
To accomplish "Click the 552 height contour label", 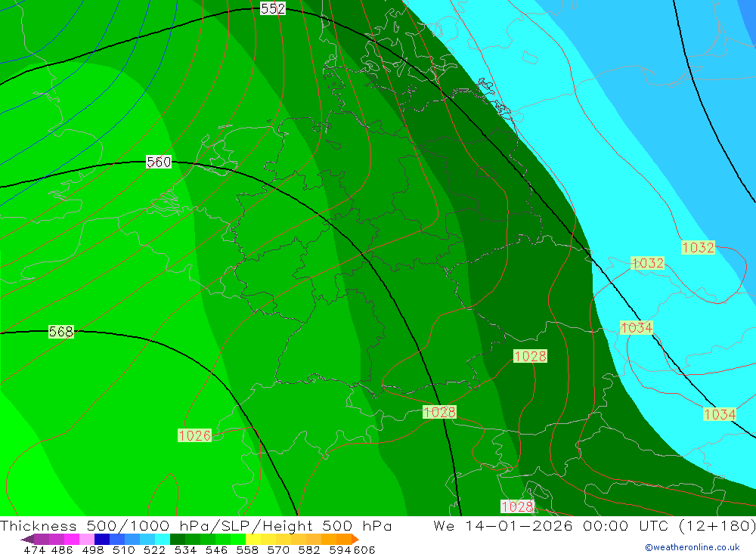I will point(273,8).
